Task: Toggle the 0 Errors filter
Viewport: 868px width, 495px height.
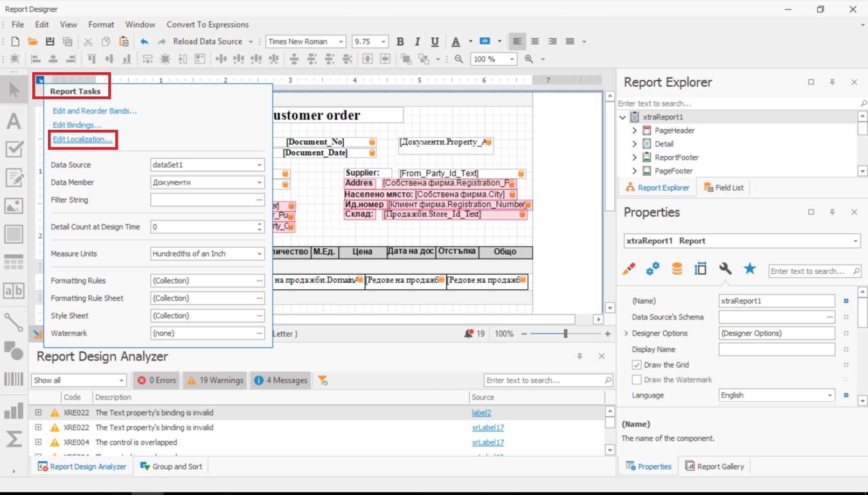Action: pos(156,380)
